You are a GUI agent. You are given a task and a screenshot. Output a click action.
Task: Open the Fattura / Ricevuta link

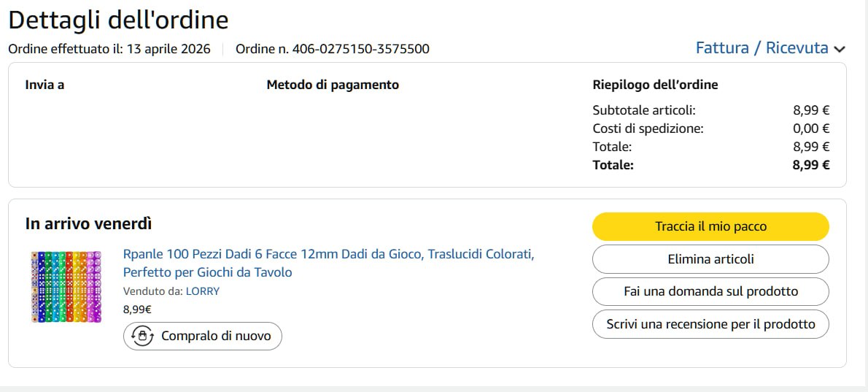(762, 48)
